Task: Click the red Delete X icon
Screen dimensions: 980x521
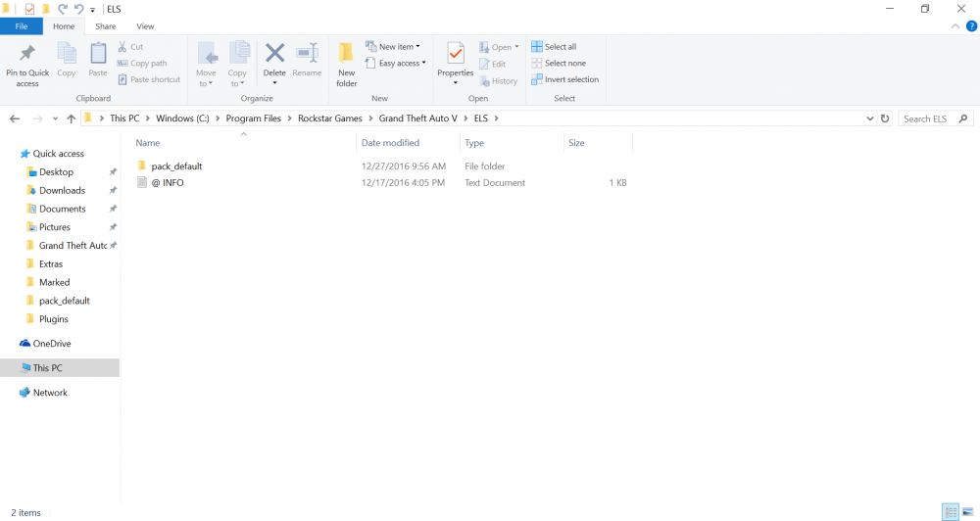Action: 274,55
